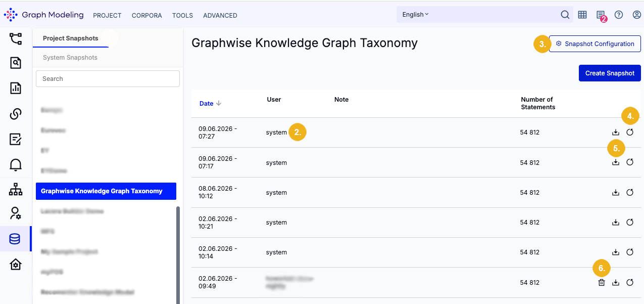Open the user account profile icon
The image size is (644, 304).
(x=636, y=15)
